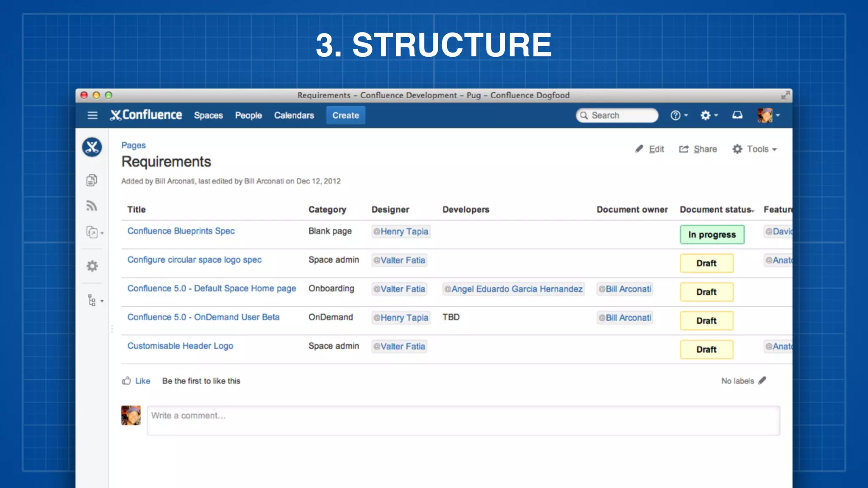Open Confluence Blueprints Spec page
The image size is (868, 488).
(181, 231)
